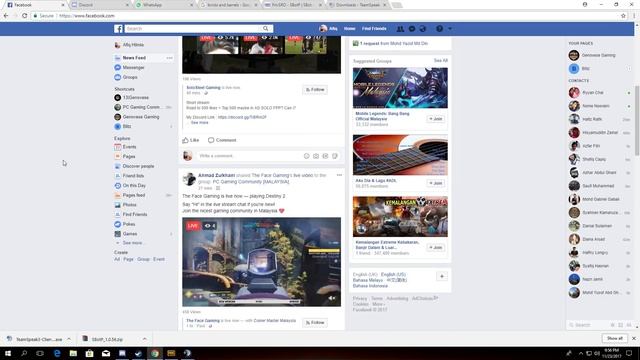Open Ahmad Zulkhairi's profile from post
The image size is (640, 360).
click(x=216, y=175)
